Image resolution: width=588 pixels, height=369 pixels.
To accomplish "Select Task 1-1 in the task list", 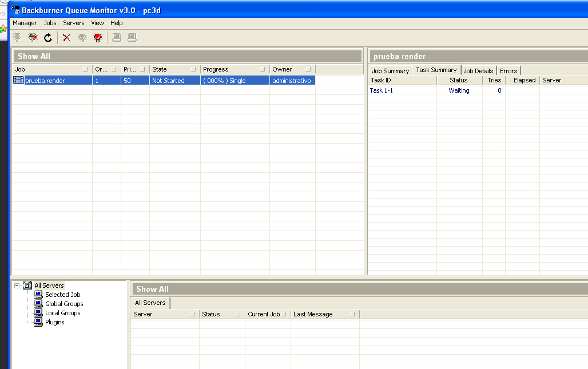I will click(x=382, y=90).
